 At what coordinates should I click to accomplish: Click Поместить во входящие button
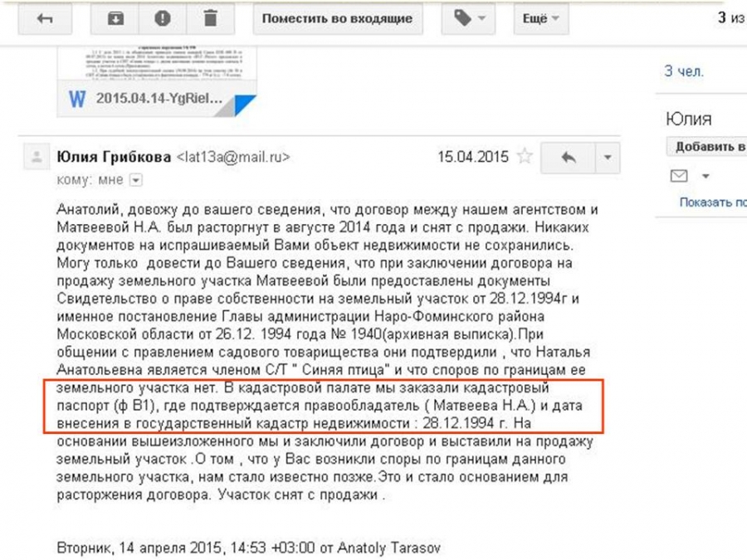pos(337,19)
